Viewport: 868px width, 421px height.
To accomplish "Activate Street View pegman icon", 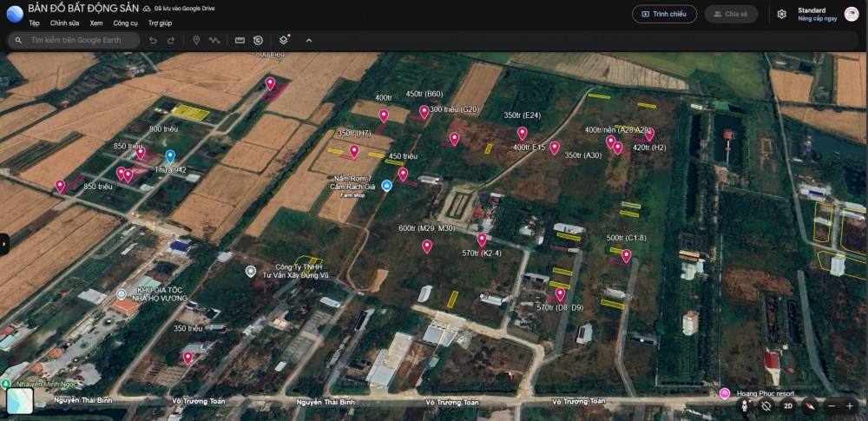I will 745,405.
